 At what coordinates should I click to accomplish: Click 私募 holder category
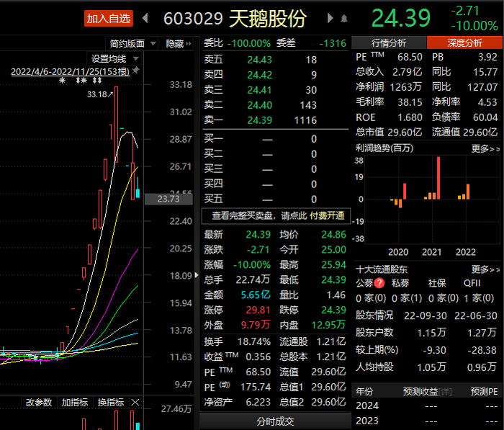coord(400,283)
